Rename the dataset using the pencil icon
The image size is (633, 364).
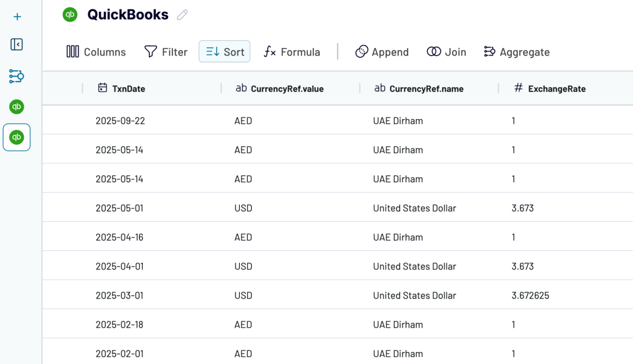pos(182,14)
